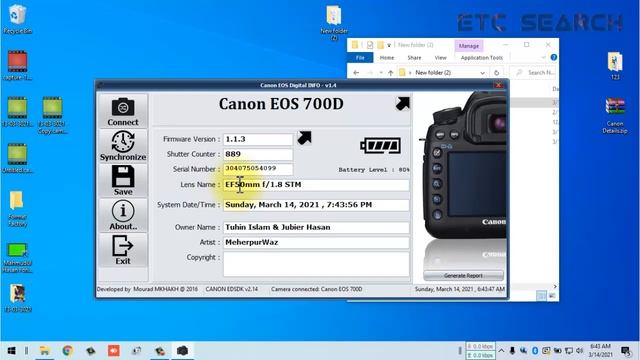Open Application Tools tab in Explorer
The width and height of the screenshot is (640, 360).
click(482, 58)
